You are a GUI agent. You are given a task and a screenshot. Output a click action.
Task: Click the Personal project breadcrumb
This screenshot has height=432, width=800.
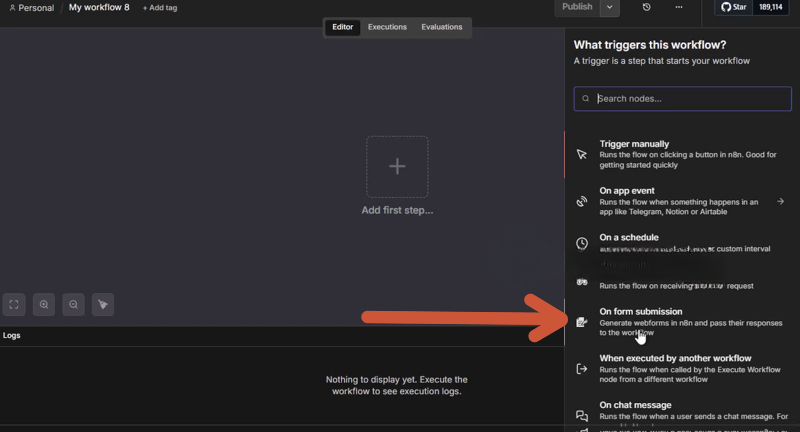coord(36,8)
